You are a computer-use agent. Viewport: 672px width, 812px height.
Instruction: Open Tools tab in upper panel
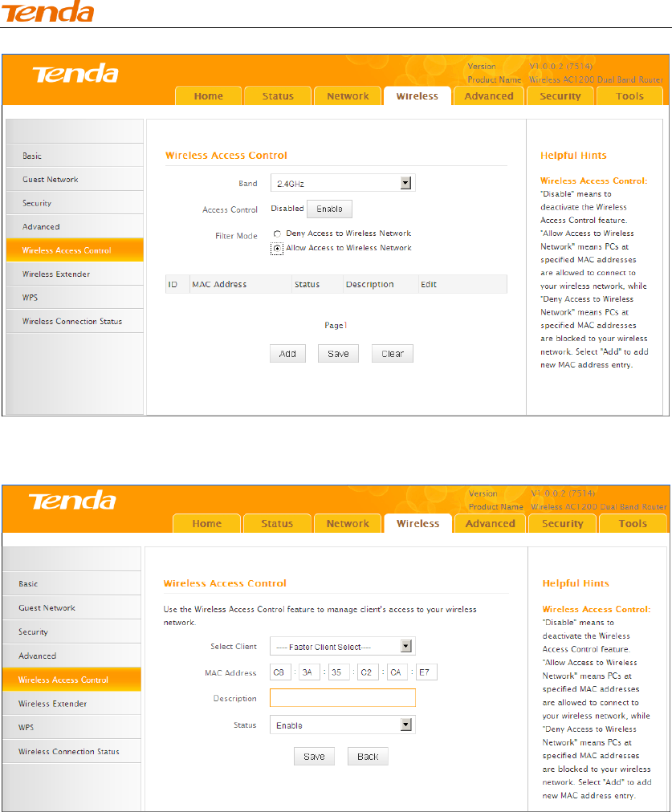[x=629, y=95]
